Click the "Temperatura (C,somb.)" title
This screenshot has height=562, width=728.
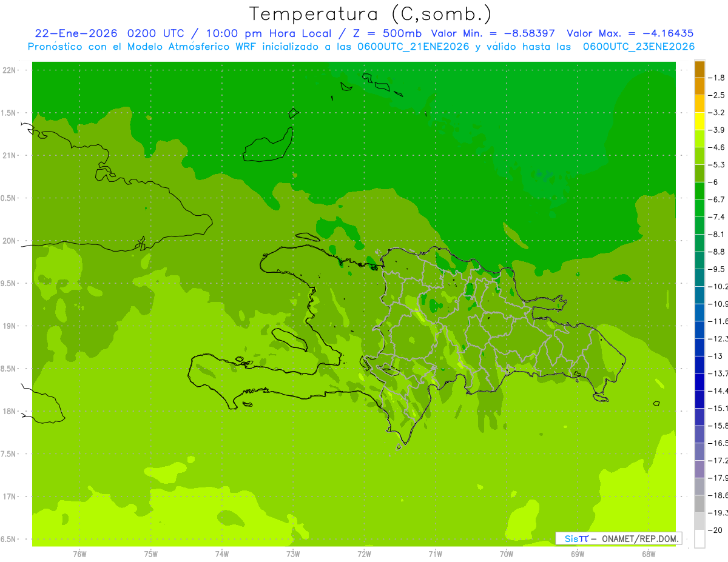371,14
